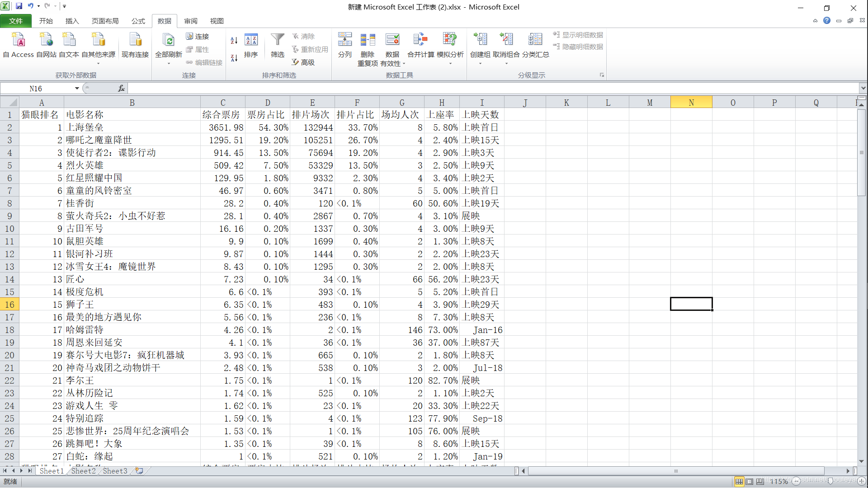Image resolution: width=868 pixels, height=488 pixels.
Task: Click the 猫眼排名 header cell
Action: (41, 115)
